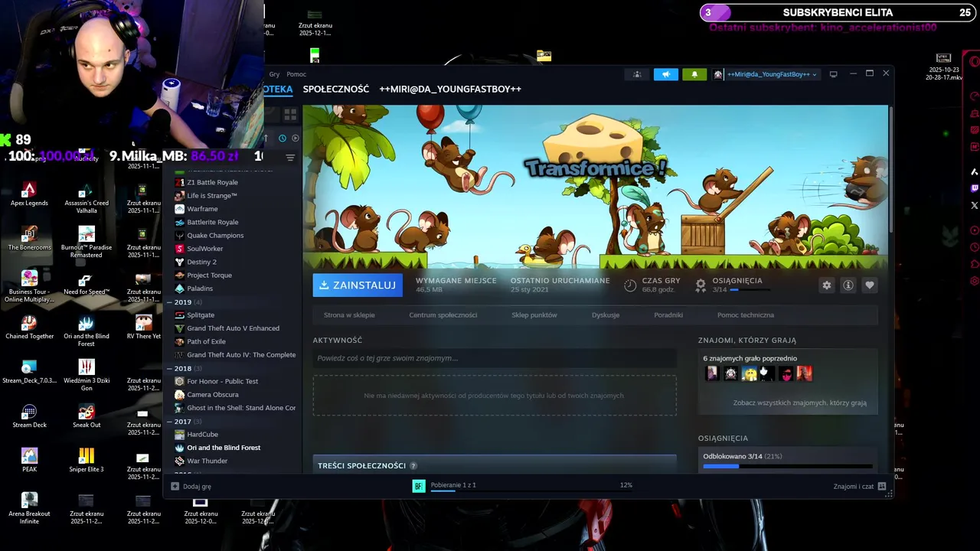Click the Paladins icon in list
Image resolution: width=980 pixels, height=551 pixels.
[x=180, y=289]
